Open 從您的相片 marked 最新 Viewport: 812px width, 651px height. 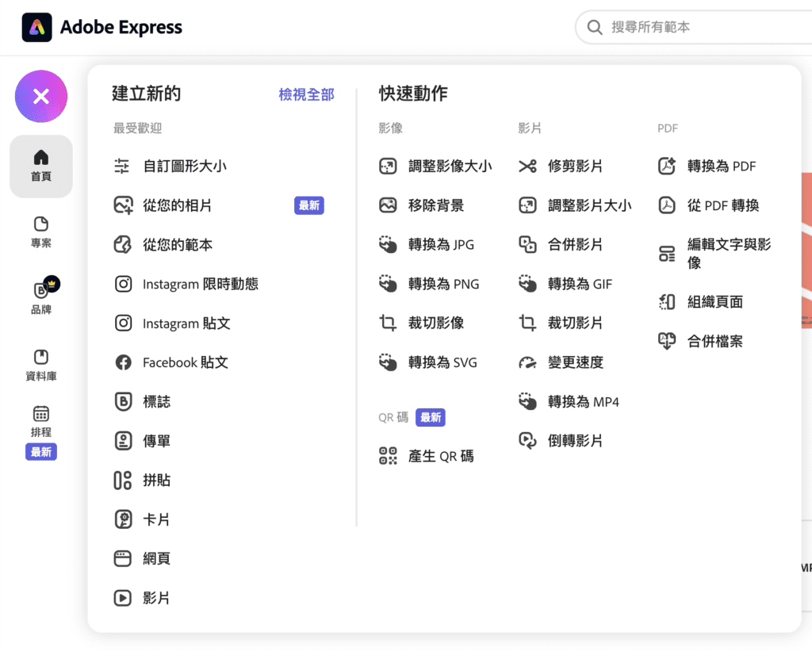tap(181, 205)
